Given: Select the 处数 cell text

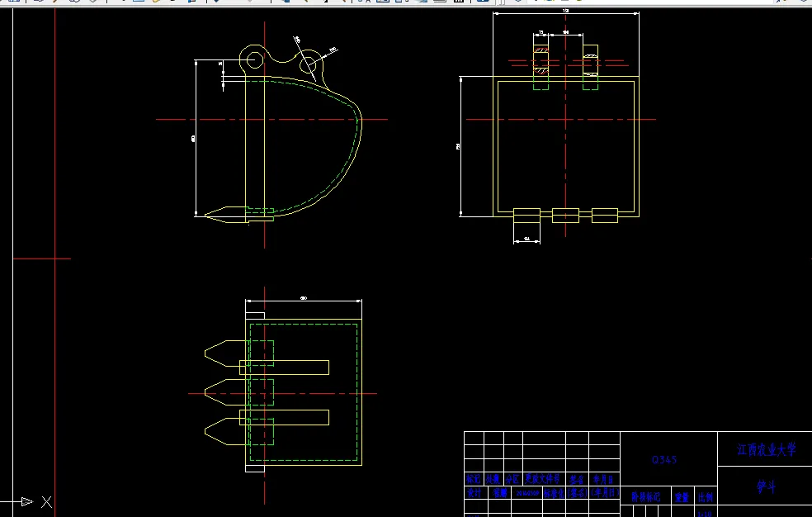Looking at the screenshot, I should [493, 480].
